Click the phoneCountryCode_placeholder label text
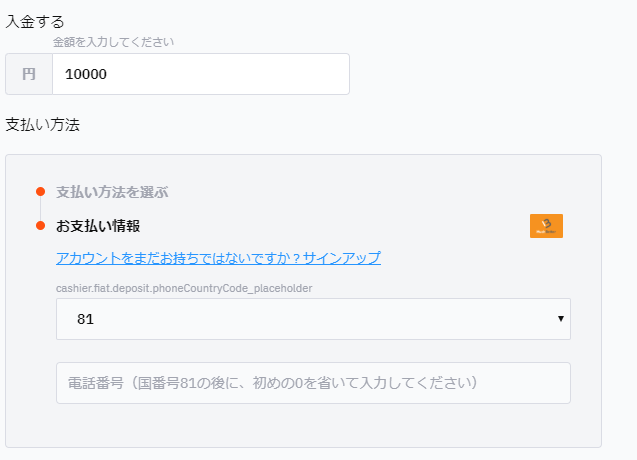The width and height of the screenshot is (637, 460). [184, 288]
